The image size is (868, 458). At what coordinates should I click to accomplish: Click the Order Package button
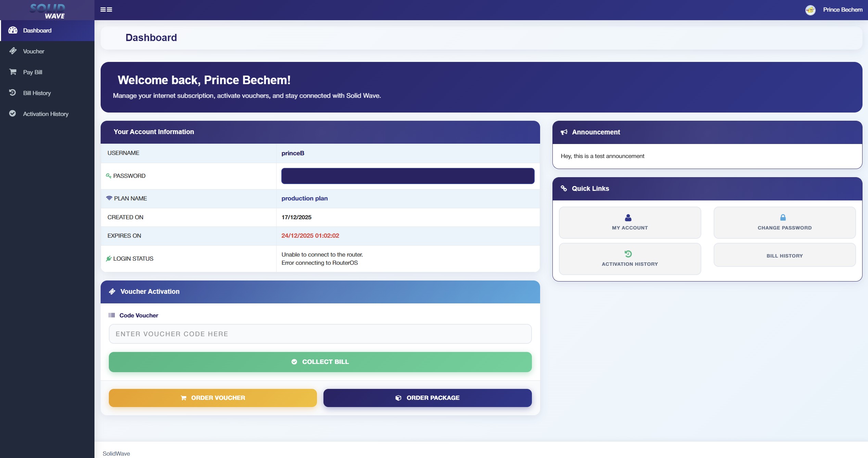point(427,398)
